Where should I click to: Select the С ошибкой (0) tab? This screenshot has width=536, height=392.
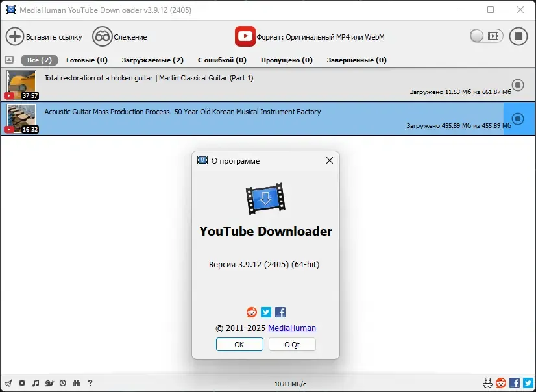point(222,60)
